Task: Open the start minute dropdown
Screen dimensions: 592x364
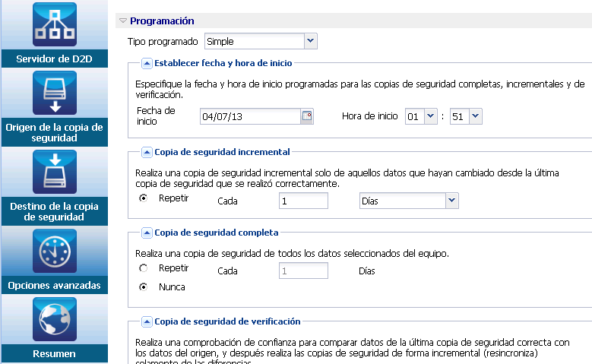Action: [x=475, y=116]
